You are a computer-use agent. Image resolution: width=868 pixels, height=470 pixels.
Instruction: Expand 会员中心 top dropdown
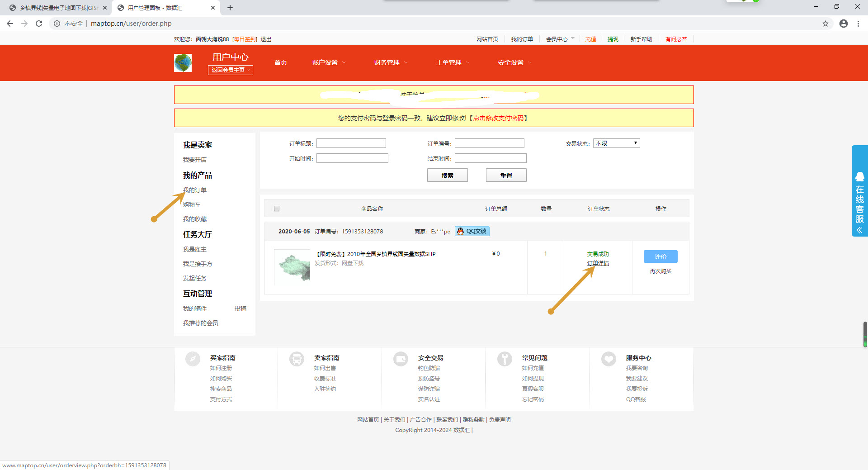click(x=560, y=39)
